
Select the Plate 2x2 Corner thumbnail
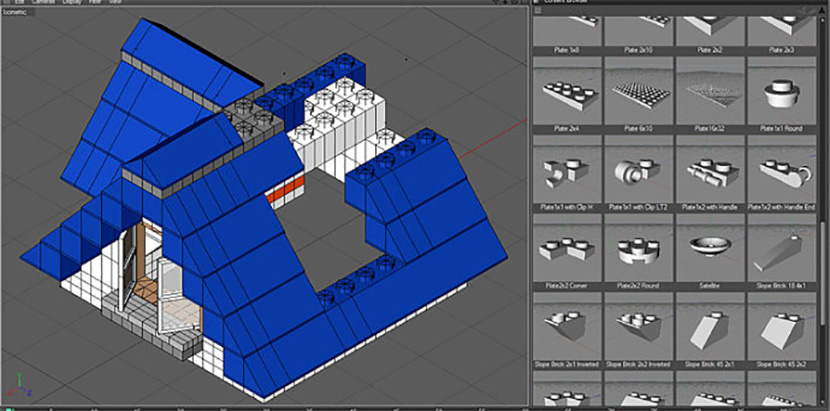click(567, 247)
